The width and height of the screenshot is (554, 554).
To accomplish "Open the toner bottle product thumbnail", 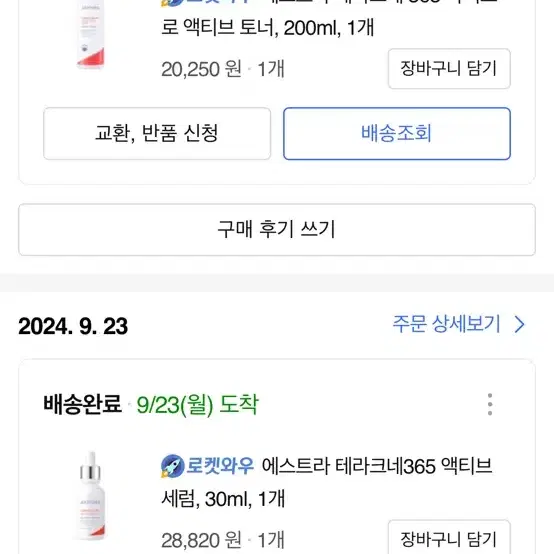I will point(90,35).
